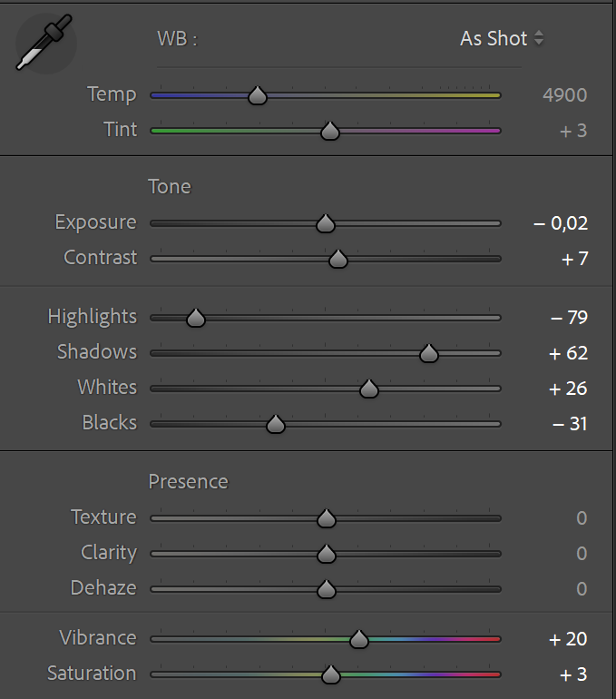This screenshot has width=616, height=699.
Task: Click the Saturation slider handle
Action: click(331, 674)
